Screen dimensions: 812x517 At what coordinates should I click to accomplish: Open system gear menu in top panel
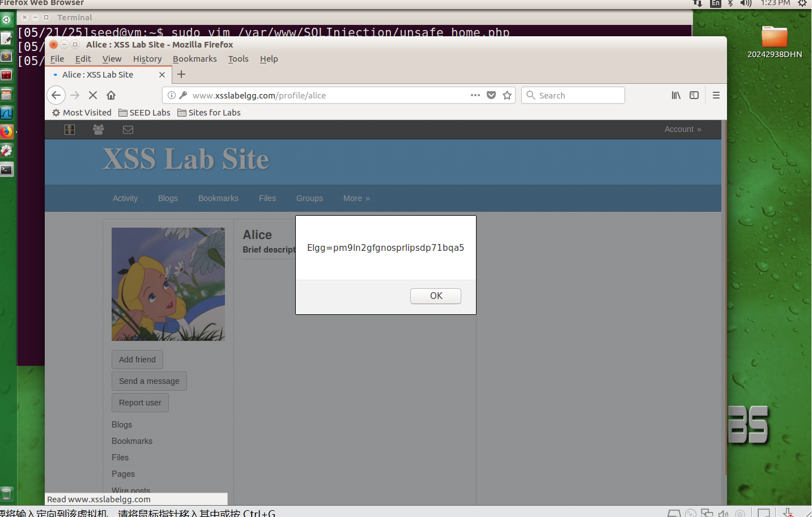(802, 3)
